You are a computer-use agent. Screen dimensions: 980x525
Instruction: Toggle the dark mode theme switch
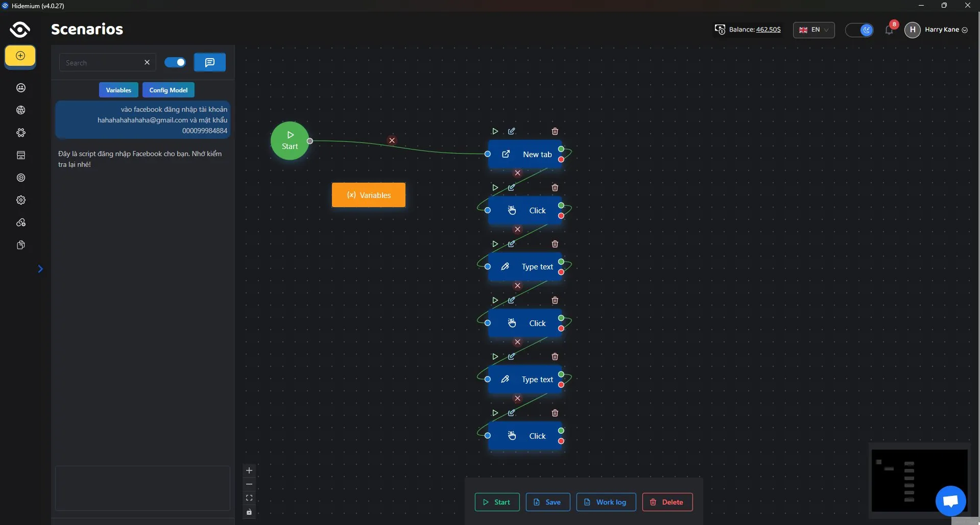tap(859, 30)
